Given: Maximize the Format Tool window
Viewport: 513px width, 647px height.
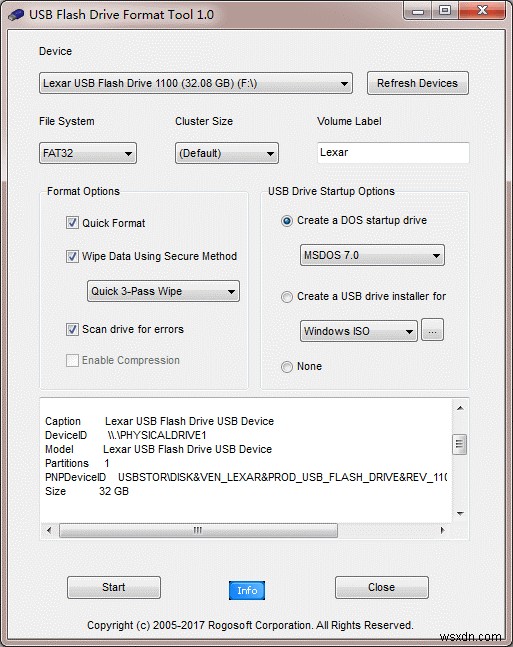Looking at the screenshot, I should click(445, 11).
